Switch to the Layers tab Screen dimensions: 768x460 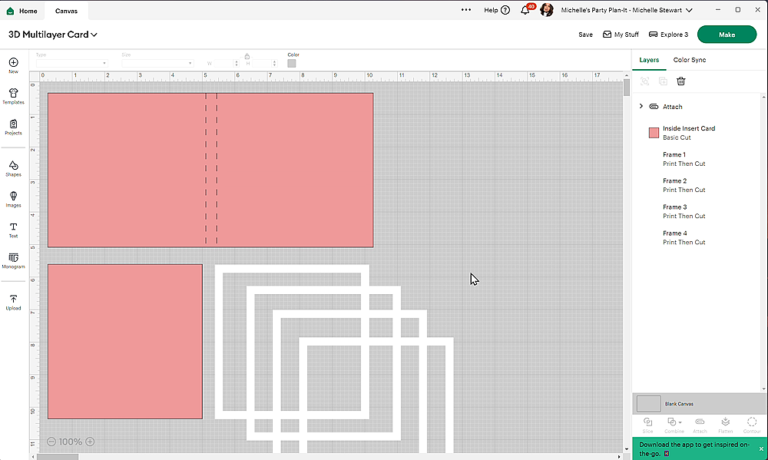tap(649, 60)
